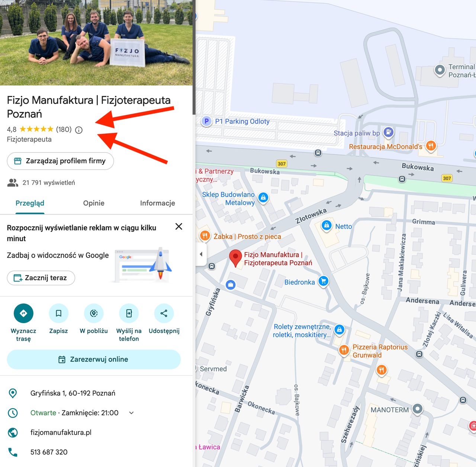Click the Wyślij na telefon icon
476x467 pixels.
(x=129, y=313)
